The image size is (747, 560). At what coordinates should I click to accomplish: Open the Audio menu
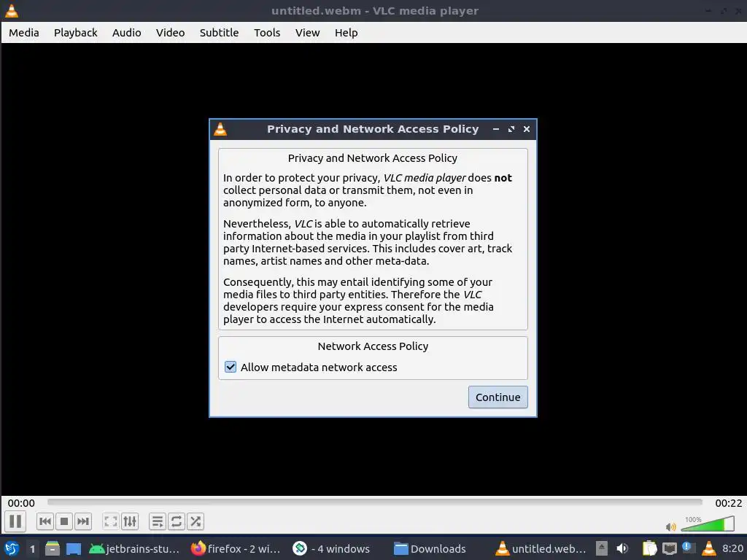(127, 33)
